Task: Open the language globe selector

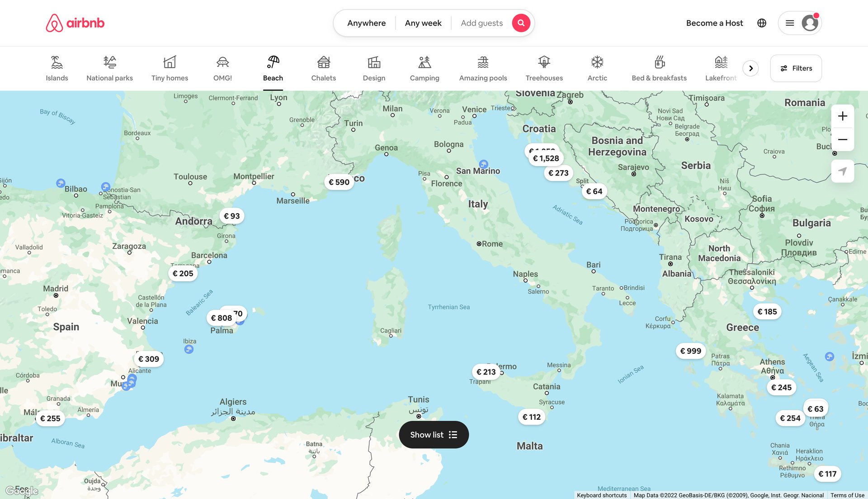Action: [761, 23]
